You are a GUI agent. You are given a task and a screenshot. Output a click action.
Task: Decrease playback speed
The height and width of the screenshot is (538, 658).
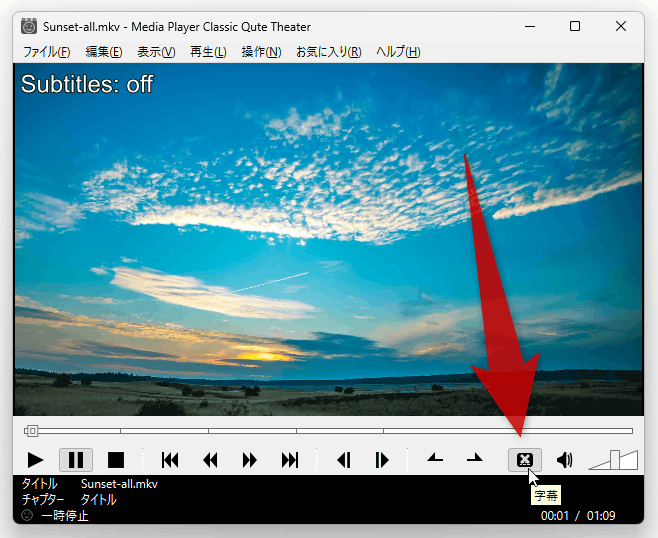point(435,459)
